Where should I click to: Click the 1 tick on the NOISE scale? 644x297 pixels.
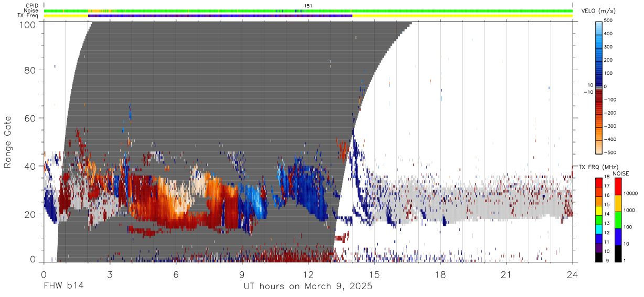[x=624, y=260]
